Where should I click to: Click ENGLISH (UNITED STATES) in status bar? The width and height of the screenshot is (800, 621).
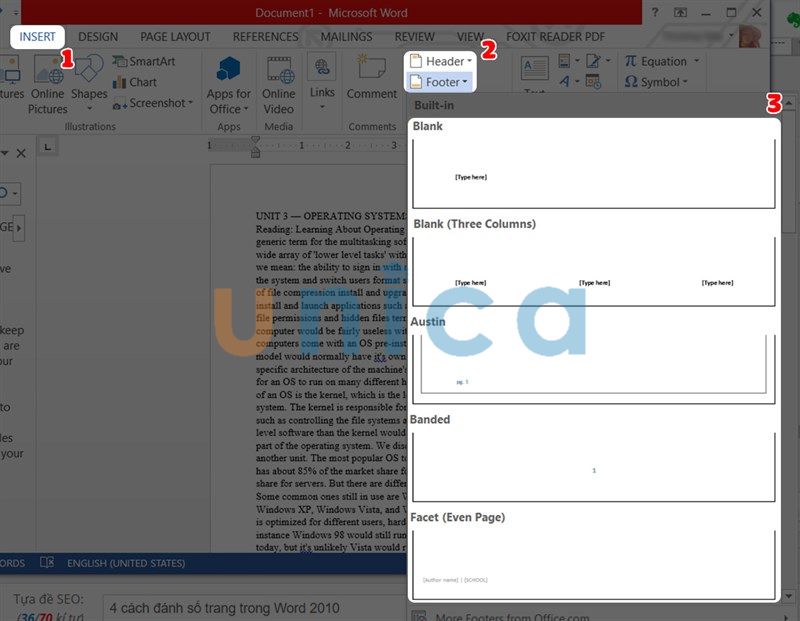point(125,563)
